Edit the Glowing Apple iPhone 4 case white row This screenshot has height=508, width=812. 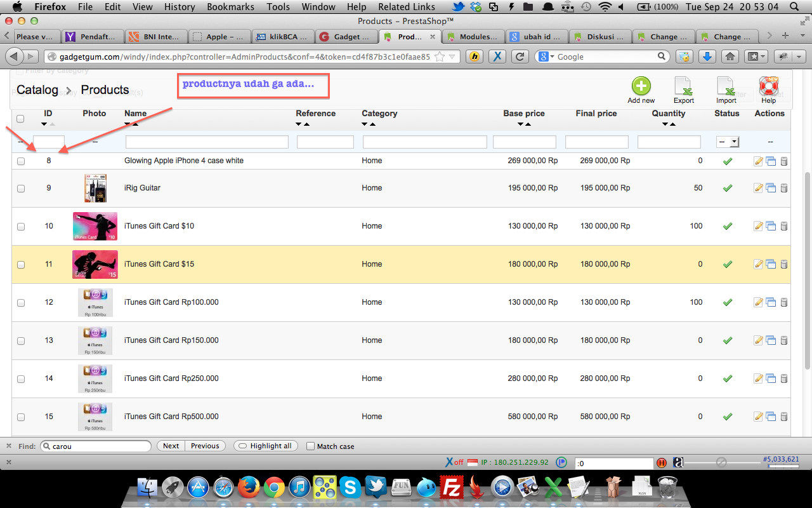pos(759,161)
